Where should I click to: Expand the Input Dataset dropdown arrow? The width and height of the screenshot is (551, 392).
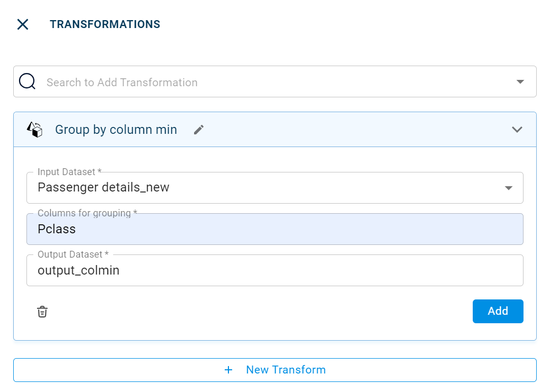point(508,188)
